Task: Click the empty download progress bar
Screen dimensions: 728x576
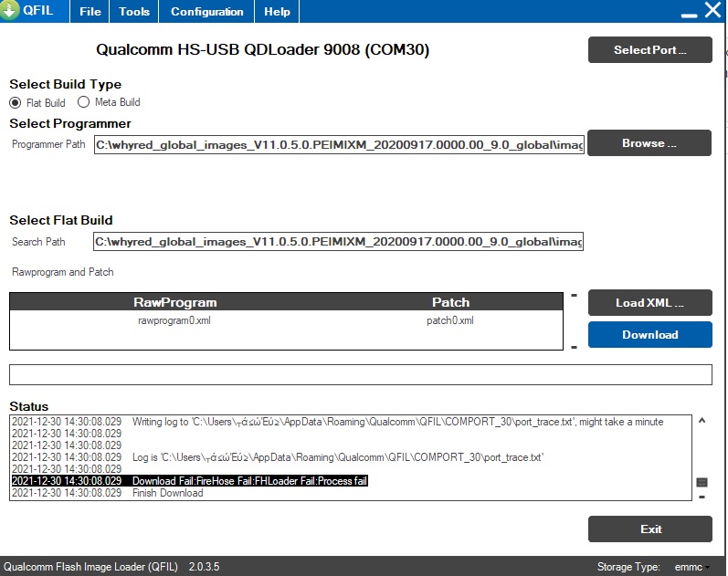Action: tap(360, 375)
